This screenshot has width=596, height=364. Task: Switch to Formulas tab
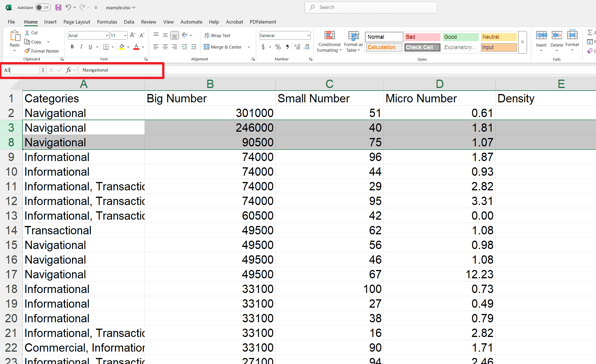click(x=107, y=22)
